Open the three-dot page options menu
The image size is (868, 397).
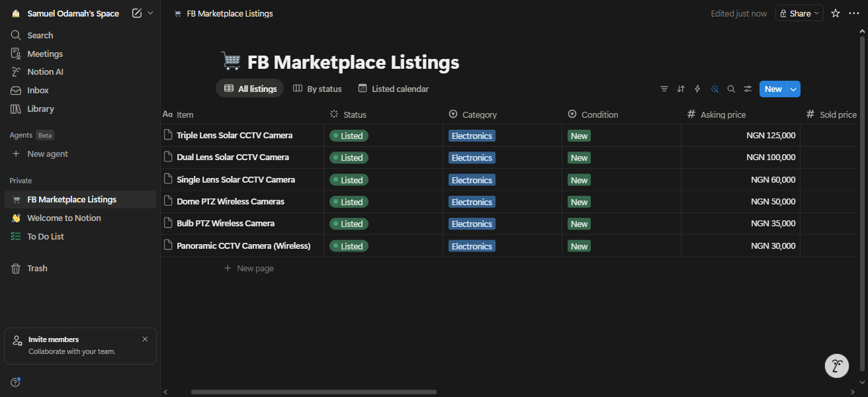pyautogui.click(x=854, y=13)
